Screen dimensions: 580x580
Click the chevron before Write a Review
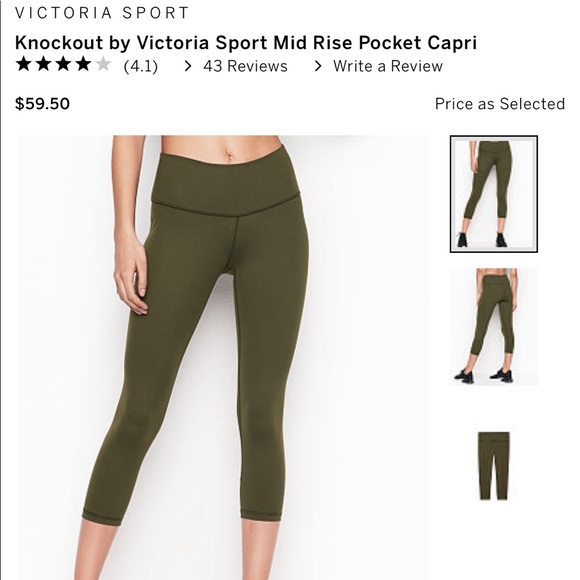tap(318, 66)
